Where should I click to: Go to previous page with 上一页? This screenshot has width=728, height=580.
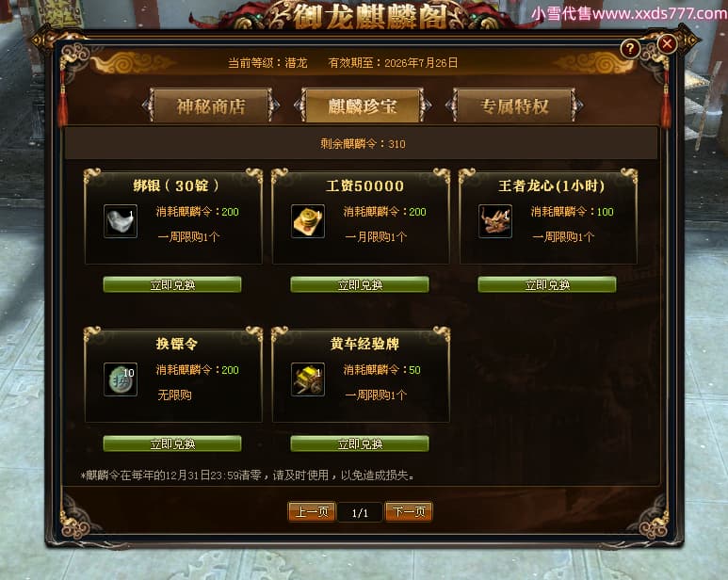[312, 512]
